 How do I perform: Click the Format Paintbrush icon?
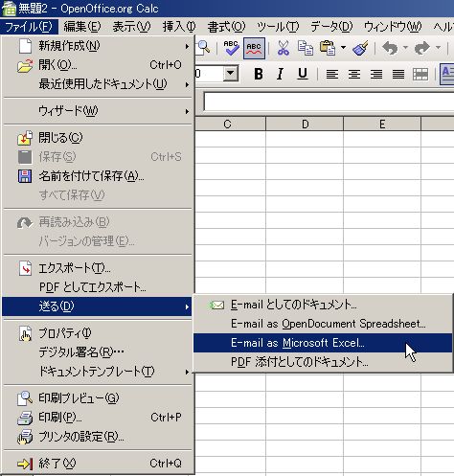point(360,48)
